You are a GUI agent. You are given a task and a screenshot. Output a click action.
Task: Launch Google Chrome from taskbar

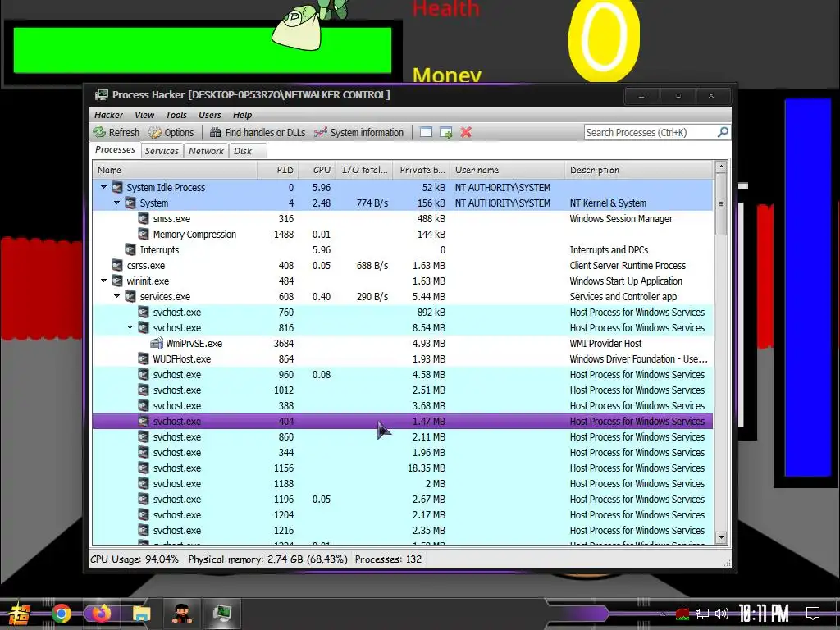[62, 614]
